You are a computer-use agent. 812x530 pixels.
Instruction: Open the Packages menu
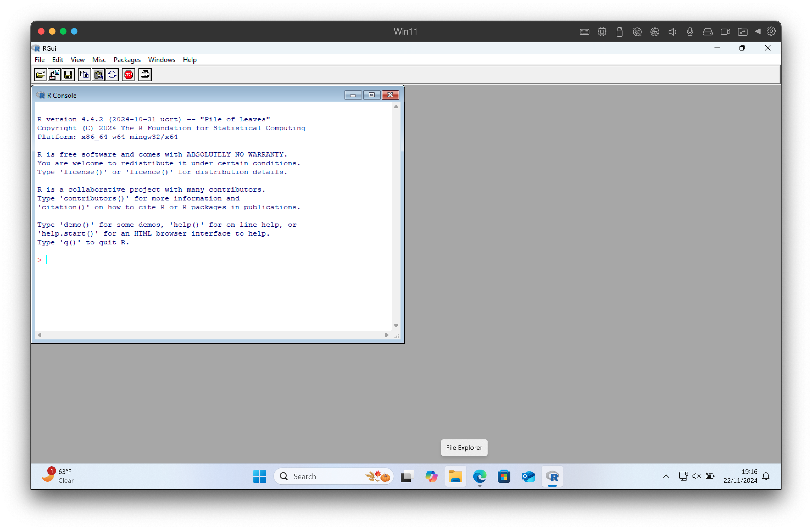coord(127,60)
